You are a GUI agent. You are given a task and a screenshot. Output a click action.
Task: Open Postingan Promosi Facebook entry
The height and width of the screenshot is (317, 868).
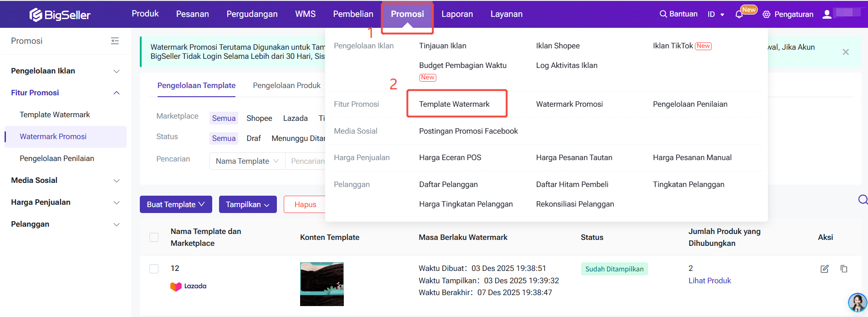468,131
